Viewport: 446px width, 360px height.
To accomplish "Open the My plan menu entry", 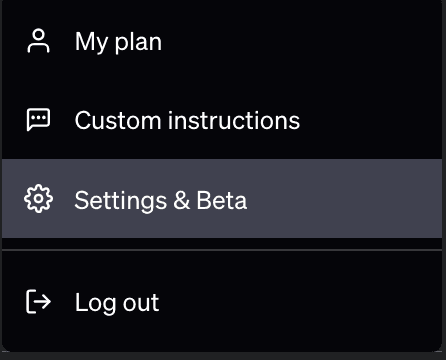I will click(x=222, y=41).
